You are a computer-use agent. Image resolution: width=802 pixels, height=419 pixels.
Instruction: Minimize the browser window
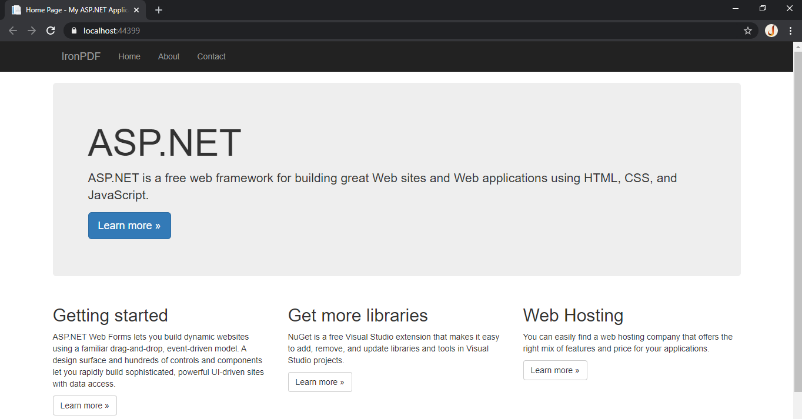(x=736, y=8)
